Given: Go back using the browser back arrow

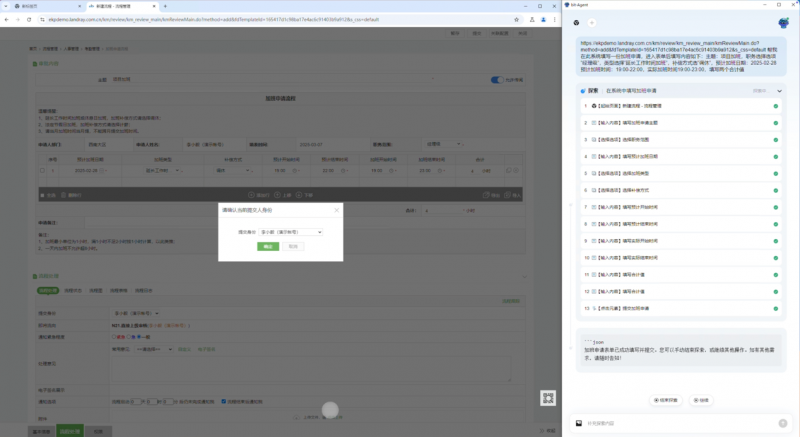Looking at the screenshot, I should [x=7, y=19].
